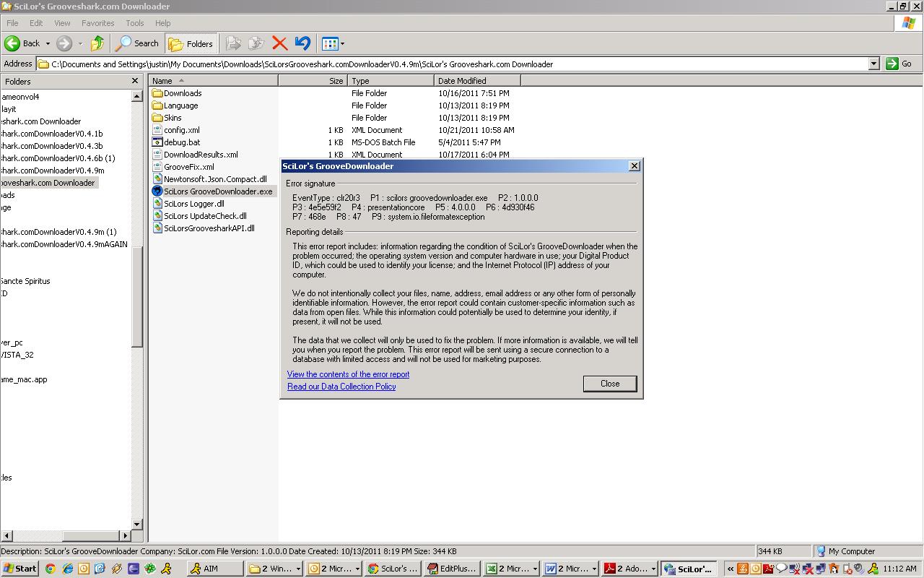Expand the Address bar dropdown
The width and height of the screenshot is (924, 578).
873,64
